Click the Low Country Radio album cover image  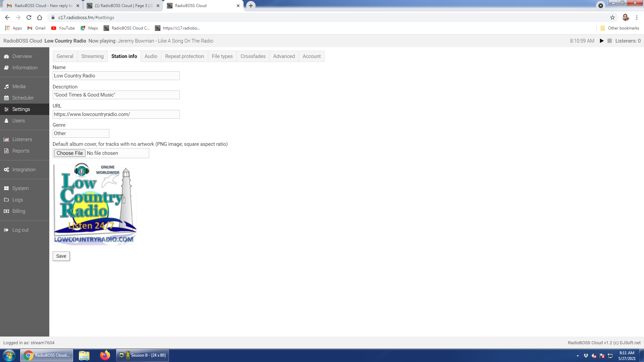95,204
